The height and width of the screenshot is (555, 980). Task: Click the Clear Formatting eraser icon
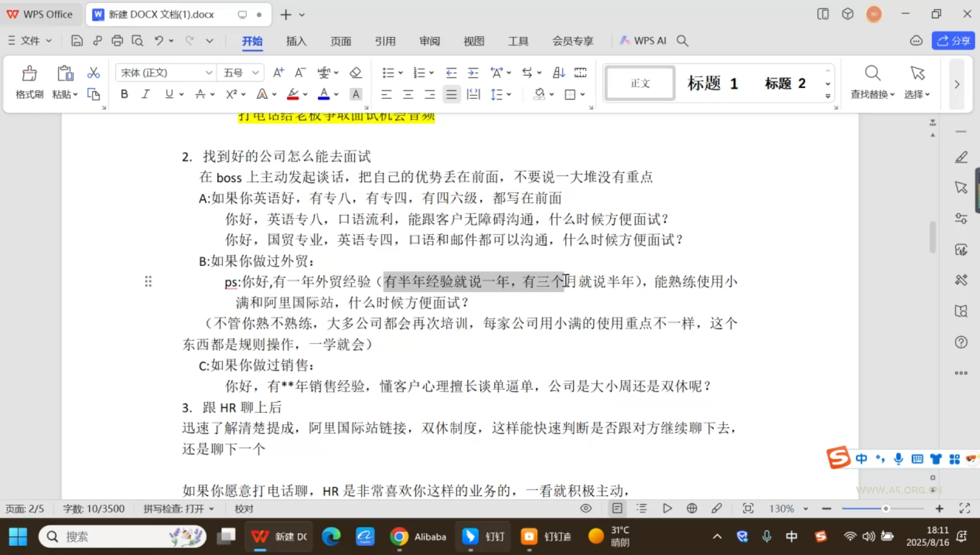(x=355, y=73)
